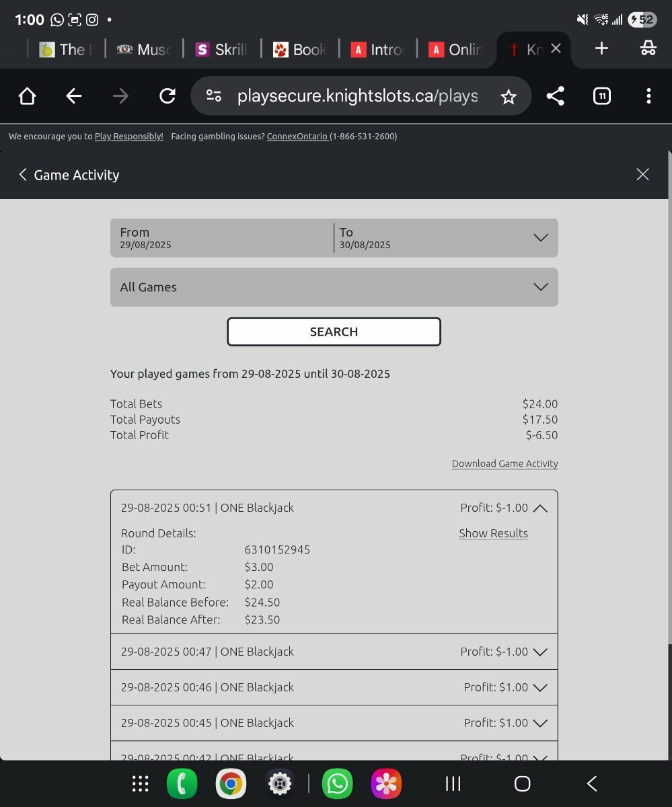Image resolution: width=672 pixels, height=807 pixels.
Task: Share the page via share icon
Action: tap(555, 96)
